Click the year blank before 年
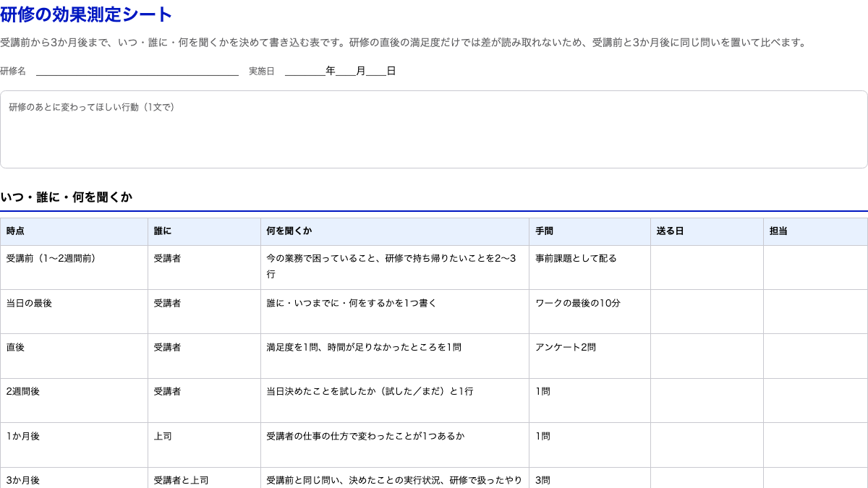The height and width of the screenshot is (488, 868). (x=305, y=71)
